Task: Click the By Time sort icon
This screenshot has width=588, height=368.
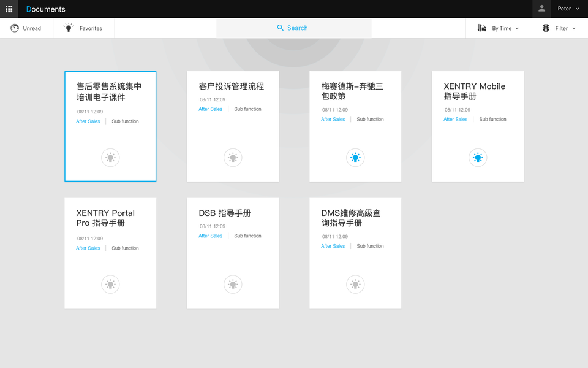Action: 482,28
